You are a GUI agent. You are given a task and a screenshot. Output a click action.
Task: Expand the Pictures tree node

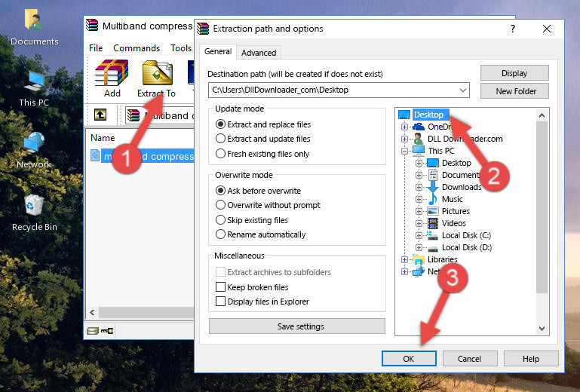[x=419, y=212]
